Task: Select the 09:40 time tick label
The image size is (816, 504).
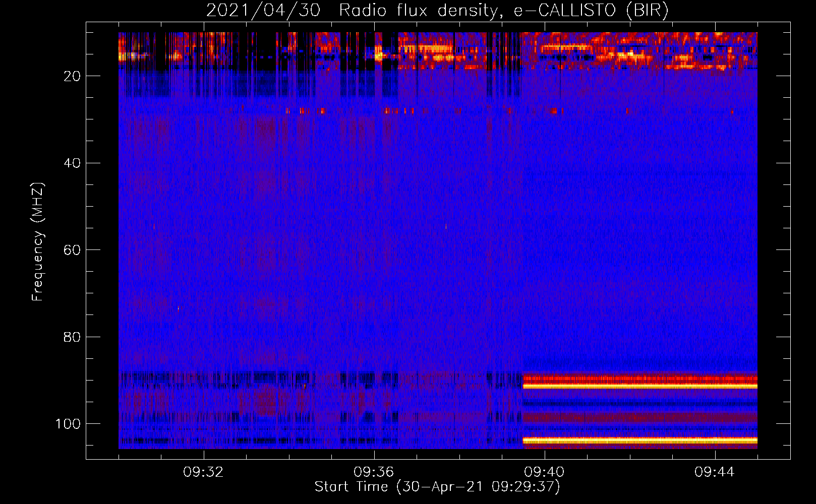Action: [x=545, y=472]
